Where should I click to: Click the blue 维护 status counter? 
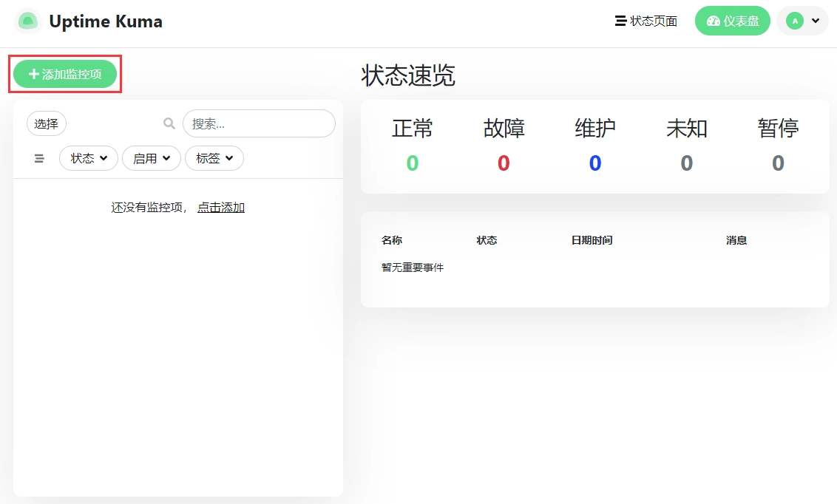[x=595, y=163]
